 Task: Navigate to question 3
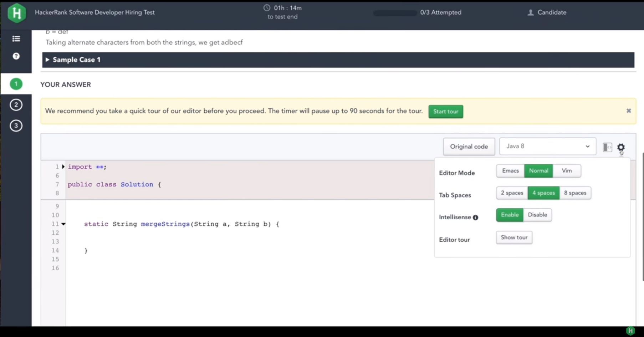coord(16,126)
